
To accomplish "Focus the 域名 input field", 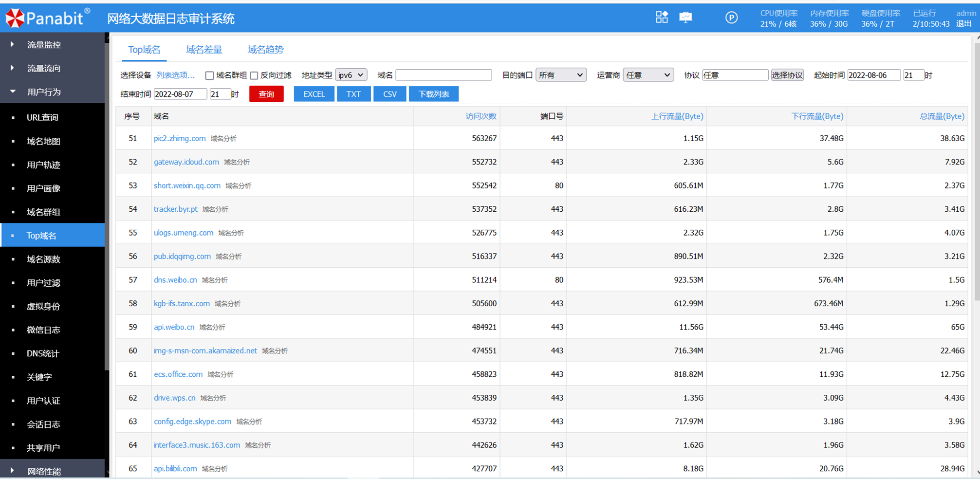I will [x=444, y=75].
